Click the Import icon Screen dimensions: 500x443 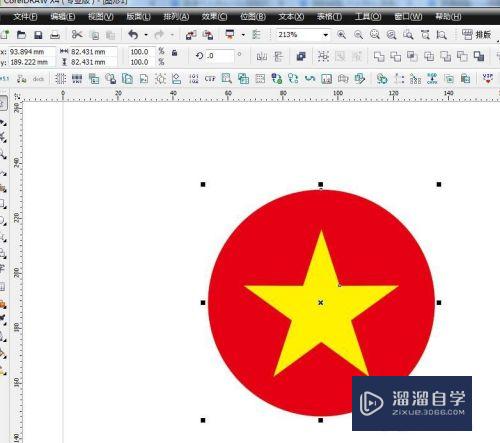191,35
